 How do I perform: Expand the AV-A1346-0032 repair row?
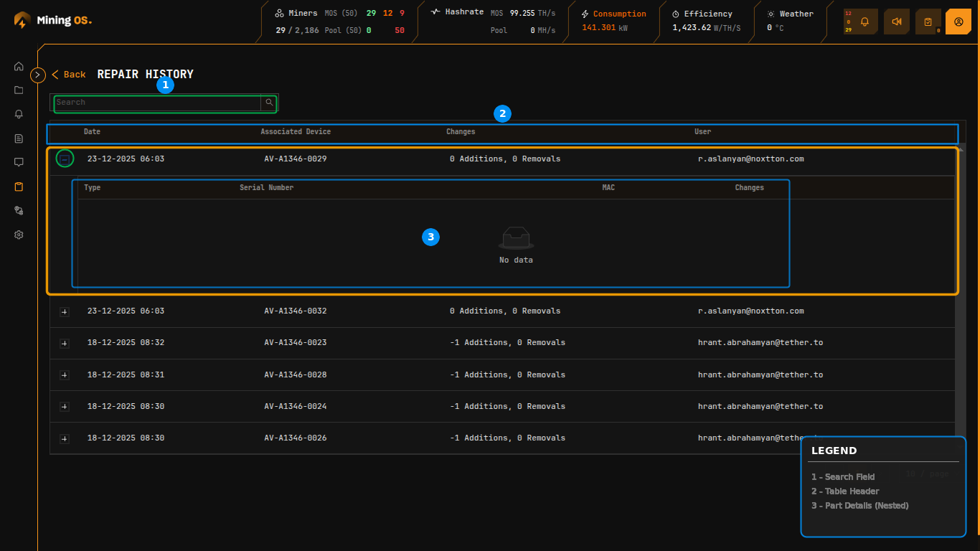click(65, 311)
